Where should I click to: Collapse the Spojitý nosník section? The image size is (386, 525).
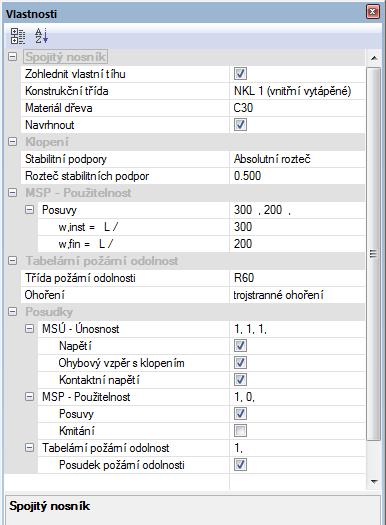[x=12, y=57]
